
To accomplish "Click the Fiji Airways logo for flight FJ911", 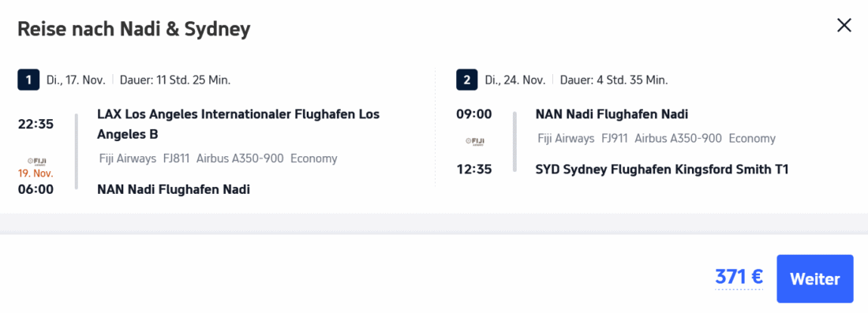I will pos(474,142).
